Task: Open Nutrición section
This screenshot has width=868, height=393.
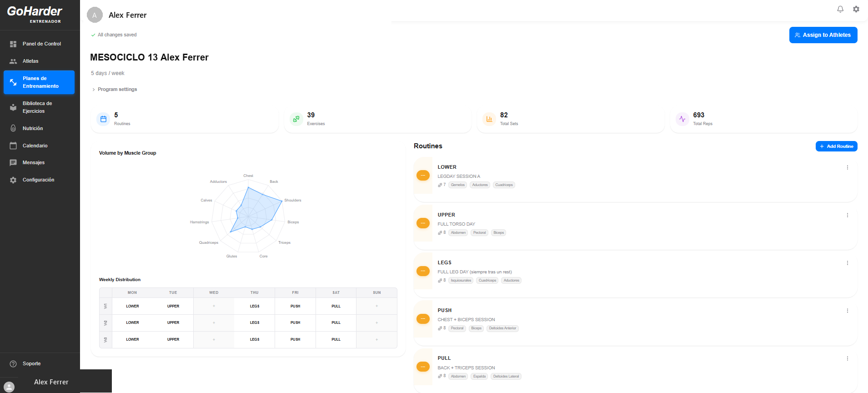Action: coord(39,128)
